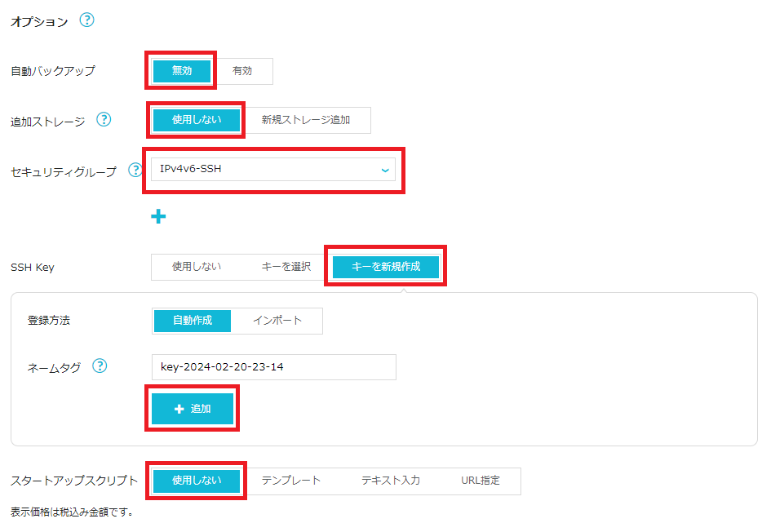Set 自動バックアップ to 無効
This screenshot has height=532, width=784.
point(182,71)
